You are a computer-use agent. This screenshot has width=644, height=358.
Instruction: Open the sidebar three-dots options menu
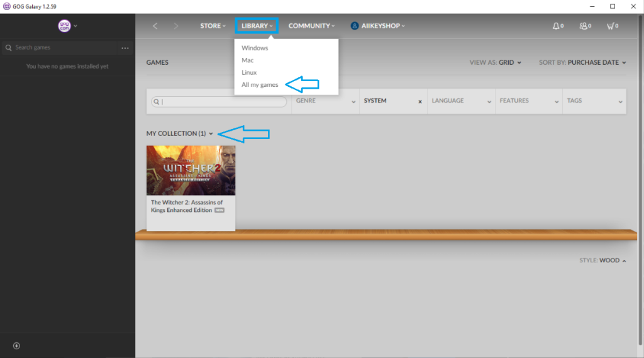click(125, 48)
